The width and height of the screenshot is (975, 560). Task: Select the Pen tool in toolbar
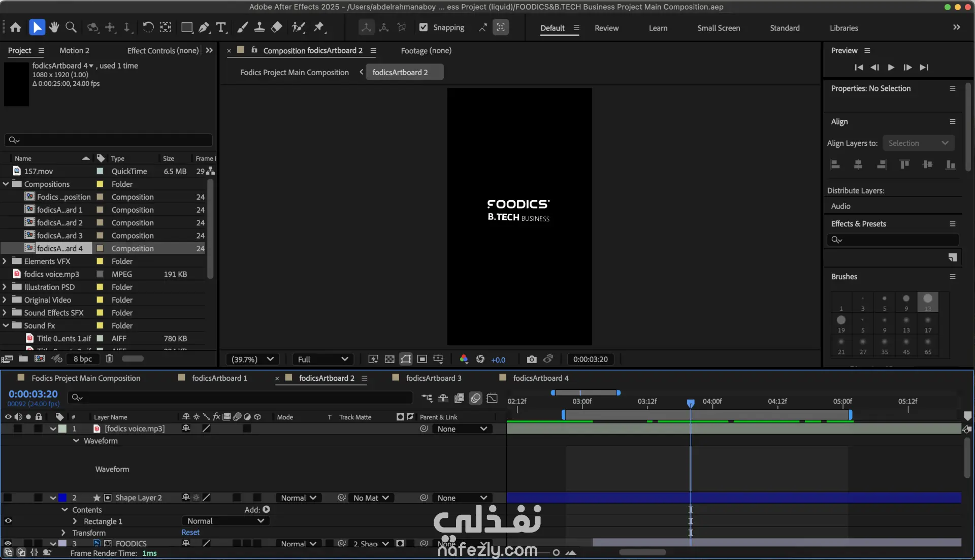(204, 27)
